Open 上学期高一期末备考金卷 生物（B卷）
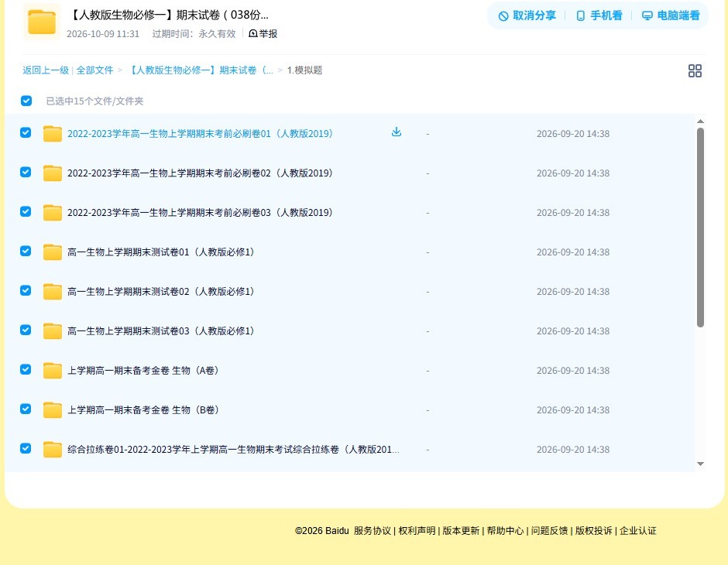Screen dimensions: 728x565 pyautogui.click(x=143, y=409)
